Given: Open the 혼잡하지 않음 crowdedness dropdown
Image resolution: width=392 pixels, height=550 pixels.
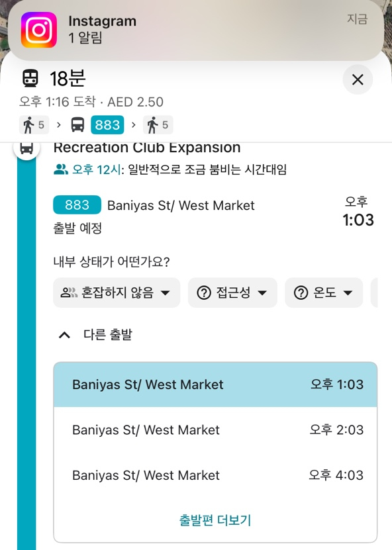Looking at the screenshot, I should point(117,293).
